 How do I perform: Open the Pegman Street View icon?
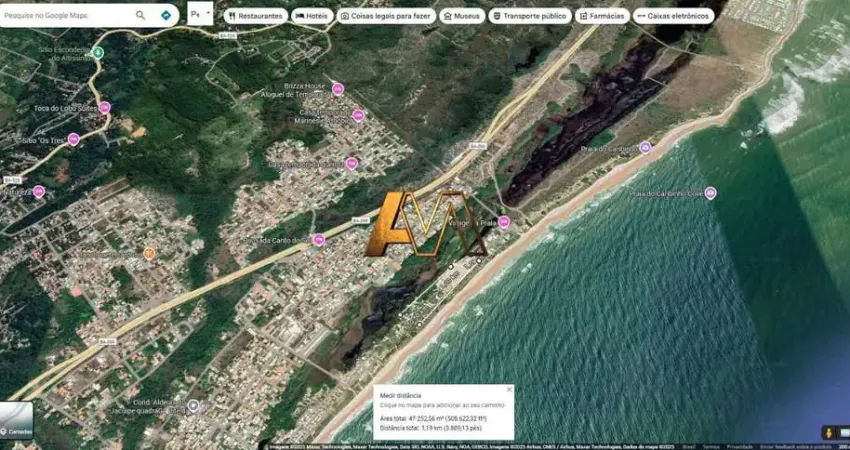[828, 432]
